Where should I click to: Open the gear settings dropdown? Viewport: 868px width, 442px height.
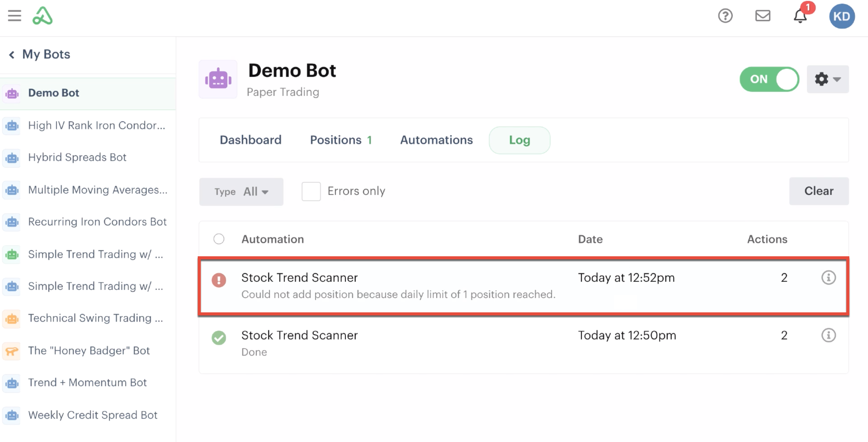click(x=828, y=79)
